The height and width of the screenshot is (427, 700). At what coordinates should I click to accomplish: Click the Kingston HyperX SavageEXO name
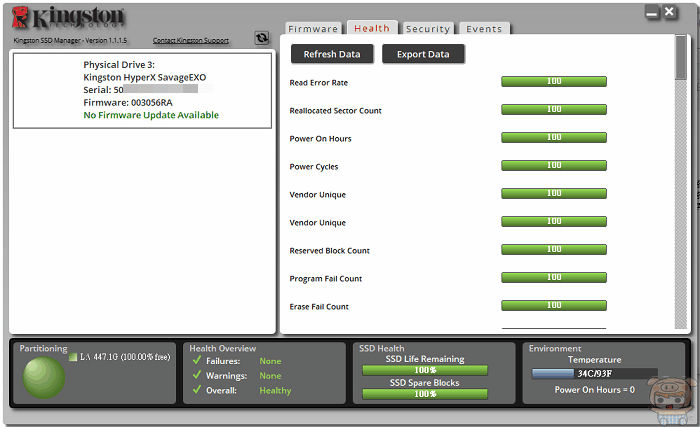(x=145, y=77)
